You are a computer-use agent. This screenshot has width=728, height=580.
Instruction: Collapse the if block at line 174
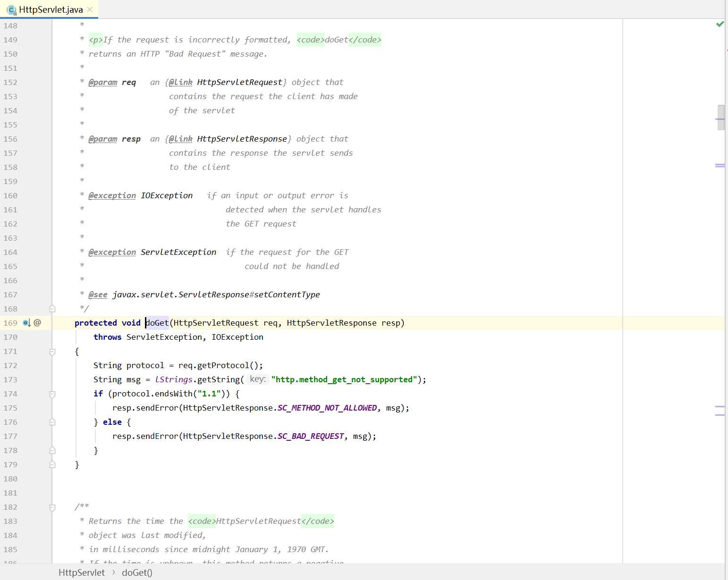(52, 394)
